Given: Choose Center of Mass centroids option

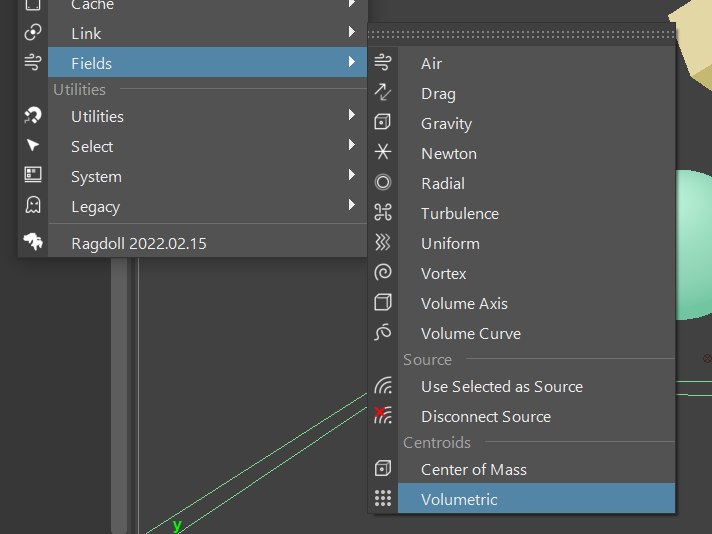Looking at the screenshot, I should coord(473,470).
